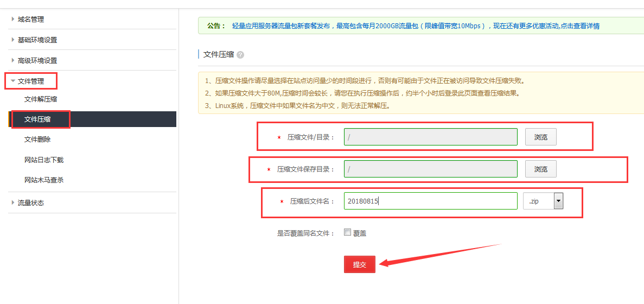Open the 文件解压缩 menu item
Viewport: 644px width, 304px height.
40,99
